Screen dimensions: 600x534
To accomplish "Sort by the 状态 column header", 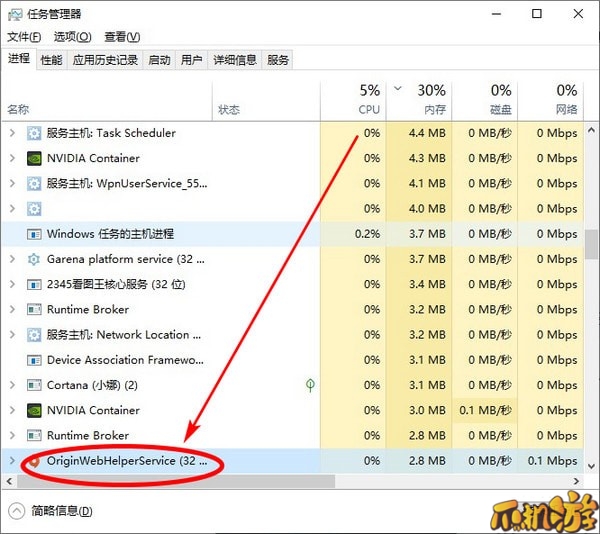I will (266, 101).
